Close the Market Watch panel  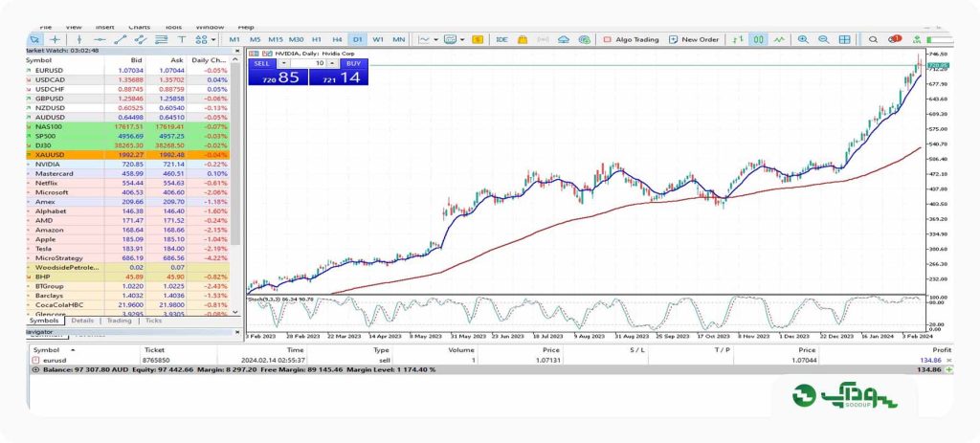(237, 51)
